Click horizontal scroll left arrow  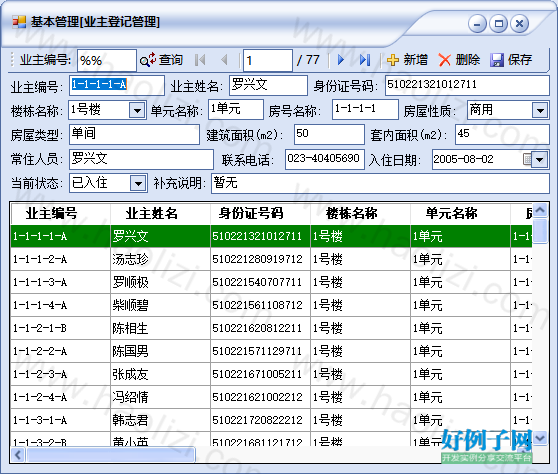coord(18,455)
